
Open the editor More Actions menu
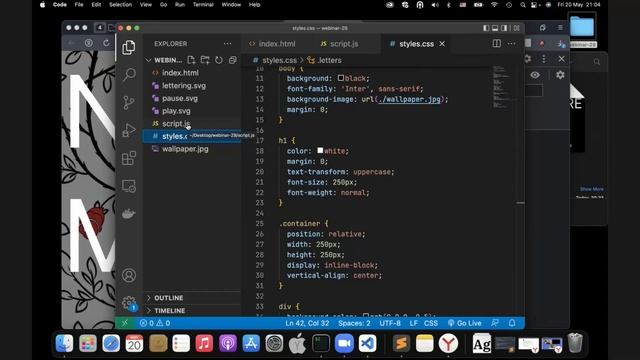[511, 44]
